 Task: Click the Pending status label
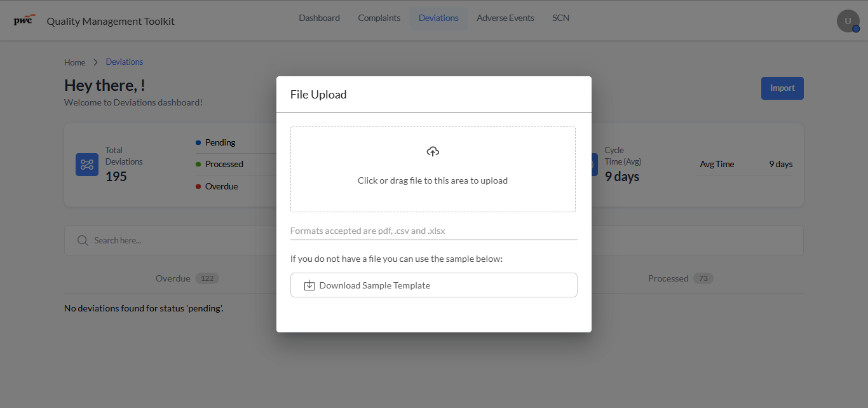point(220,142)
